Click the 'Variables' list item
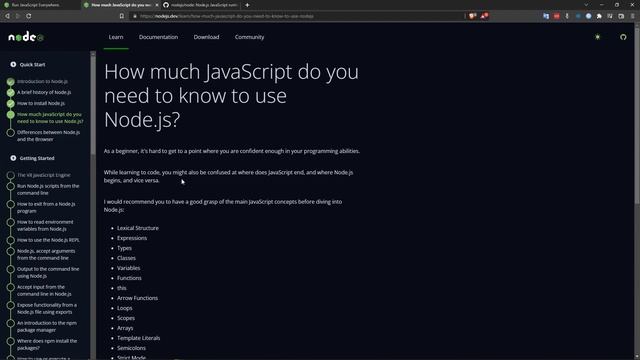This screenshot has width=640, height=360. pyautogui.click(x=129, y=268)
